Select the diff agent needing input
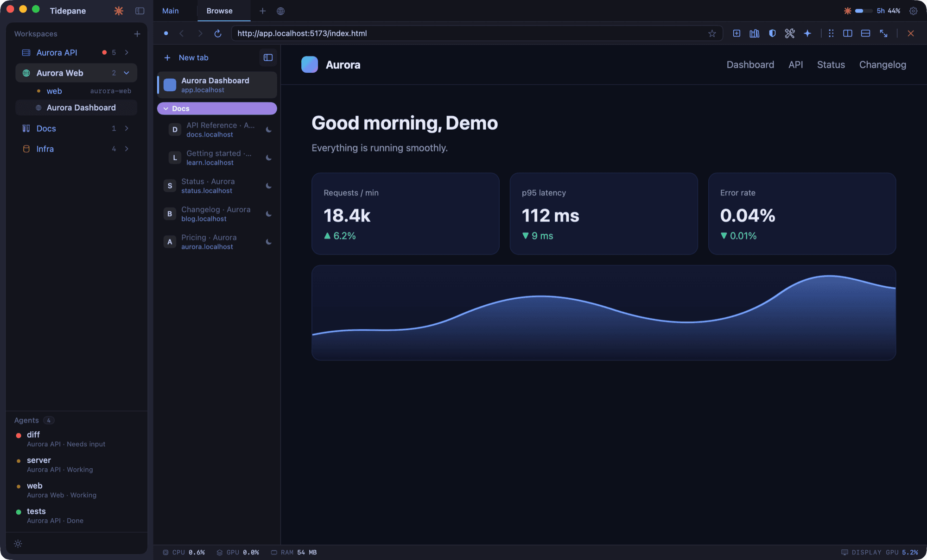The height and width of the screenshot is (560, 927). pos(76,439)
